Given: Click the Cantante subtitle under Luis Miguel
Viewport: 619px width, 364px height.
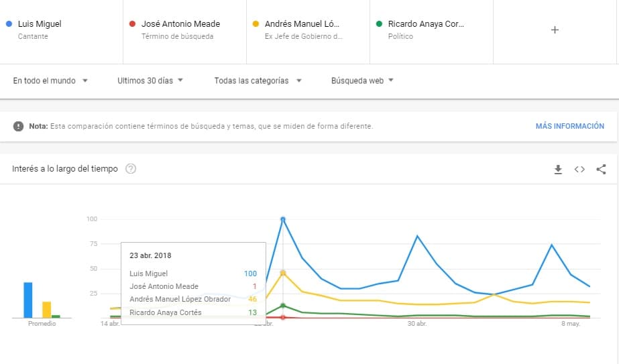Looking at the screenshot, I should click(33, 36).
